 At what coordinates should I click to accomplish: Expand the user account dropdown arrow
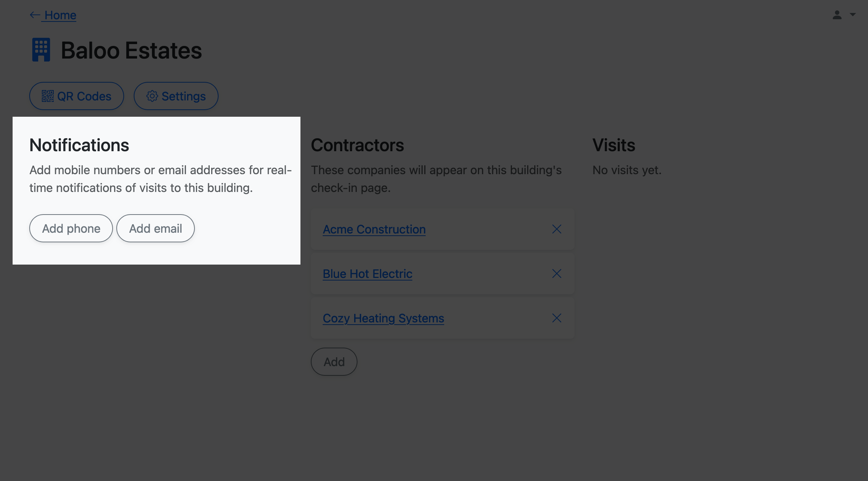[x=852, y=15]
